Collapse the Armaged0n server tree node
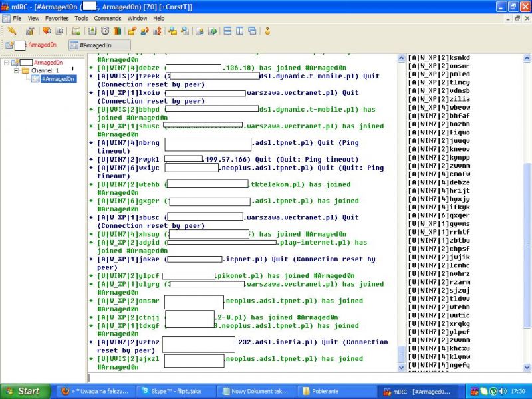Screen dimensions: 532x399 pyautogui.click(x=7, y=63)
